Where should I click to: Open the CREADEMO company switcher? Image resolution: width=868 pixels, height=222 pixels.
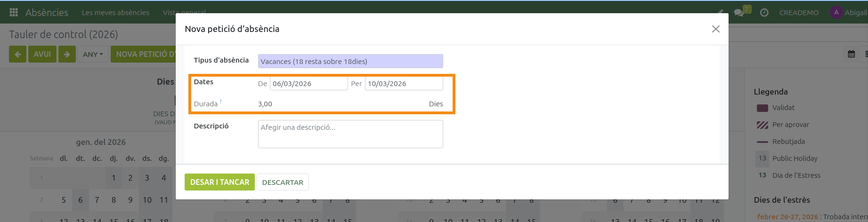pos(799,13)
